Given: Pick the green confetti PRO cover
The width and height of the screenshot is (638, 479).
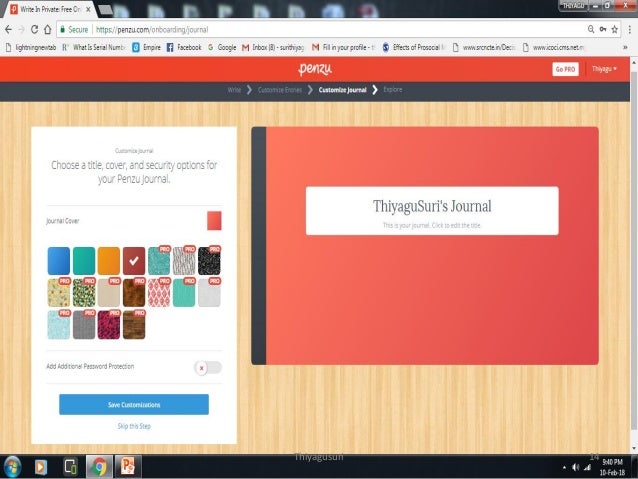Looking at the screenshot, I should [x=84, y=293].
